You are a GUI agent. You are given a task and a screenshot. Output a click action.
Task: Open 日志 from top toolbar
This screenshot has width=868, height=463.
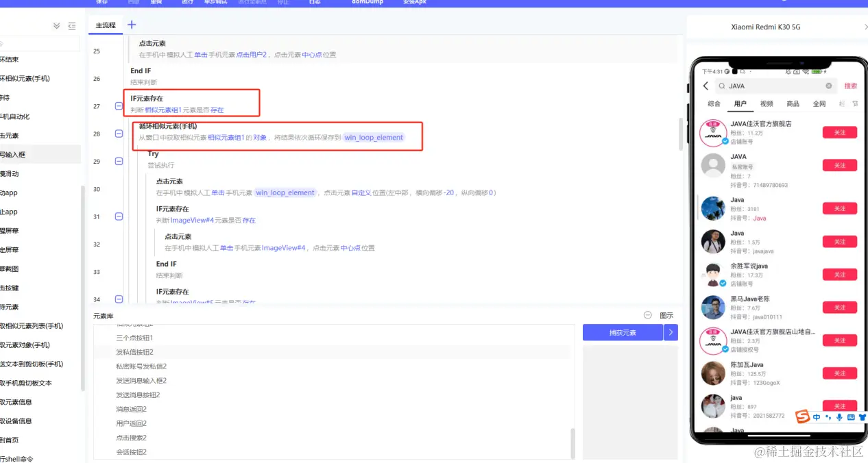coord(315,3)
